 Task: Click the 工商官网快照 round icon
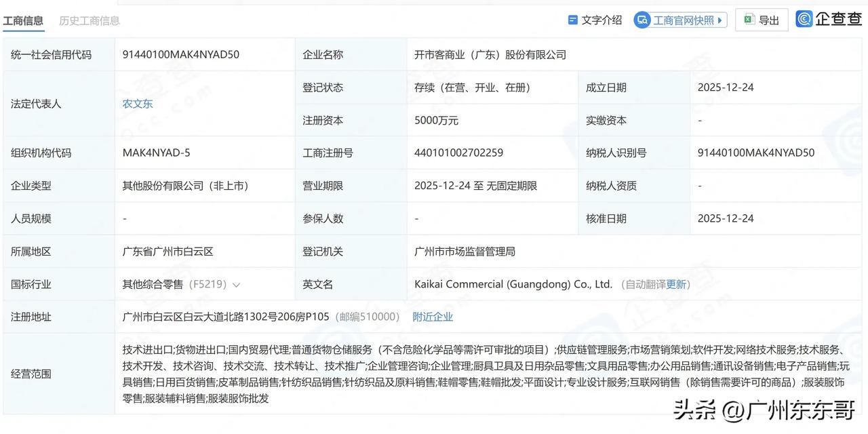[x=642, y=20]
